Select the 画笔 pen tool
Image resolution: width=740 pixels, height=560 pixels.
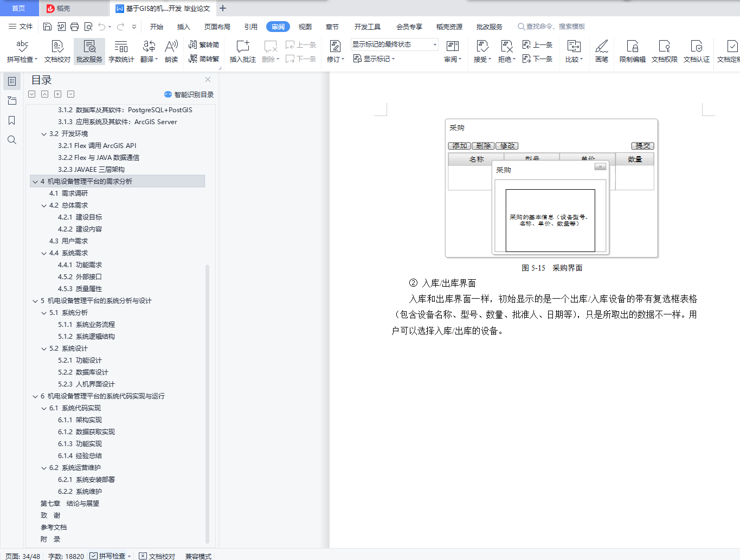tap(602, 52)
